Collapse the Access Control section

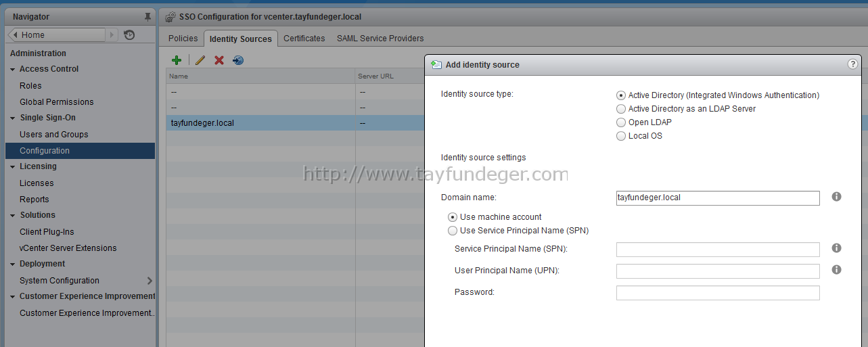13,69
